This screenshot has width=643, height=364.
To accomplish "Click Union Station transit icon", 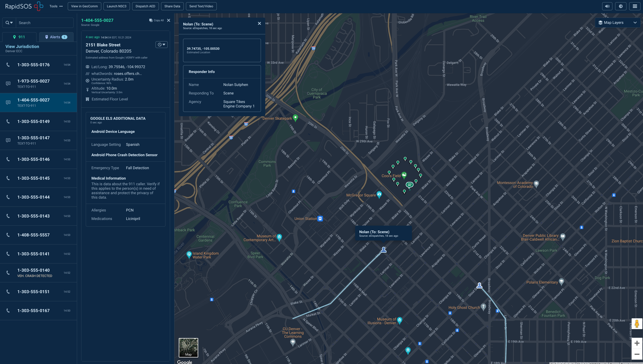I will pos(320,219).
